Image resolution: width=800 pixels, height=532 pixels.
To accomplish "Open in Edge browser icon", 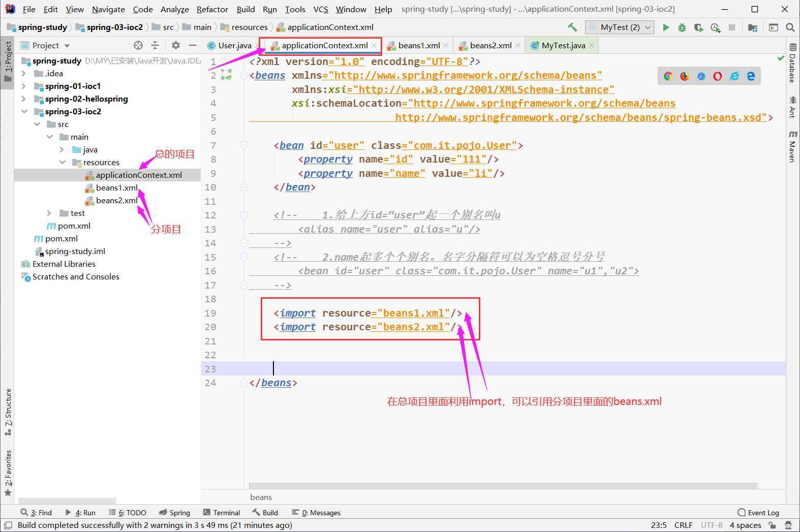I will [x=751, y=76].
